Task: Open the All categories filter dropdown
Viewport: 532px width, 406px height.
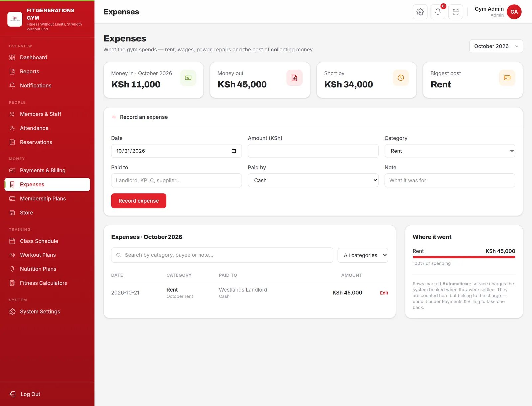Action: [363, 255]
